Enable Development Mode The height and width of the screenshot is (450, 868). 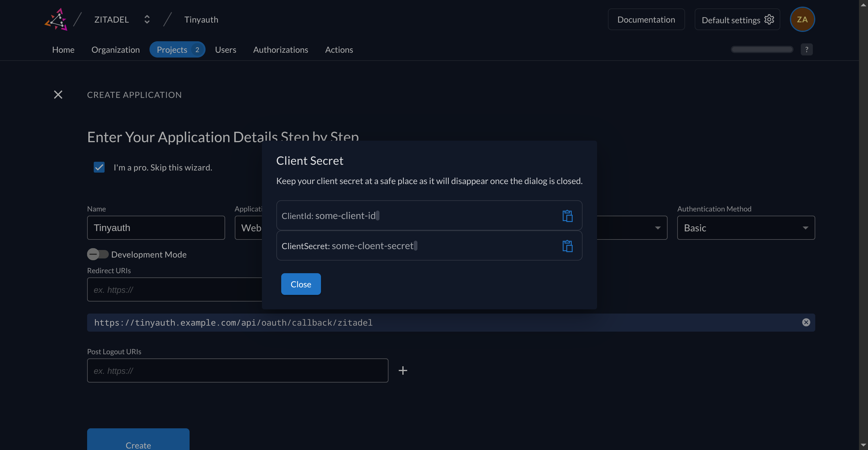point(98,254)
